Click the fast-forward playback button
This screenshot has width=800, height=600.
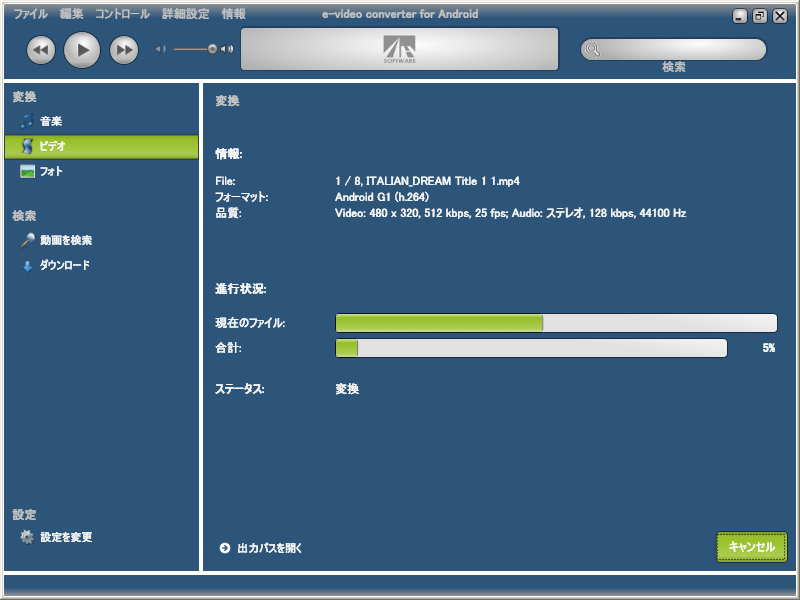[124, 50]
